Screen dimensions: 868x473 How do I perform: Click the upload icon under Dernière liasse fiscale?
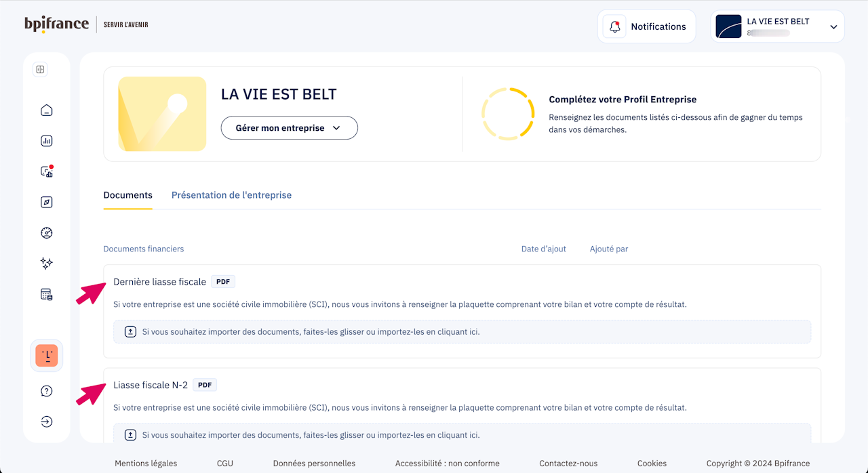(x=130, y=332)
